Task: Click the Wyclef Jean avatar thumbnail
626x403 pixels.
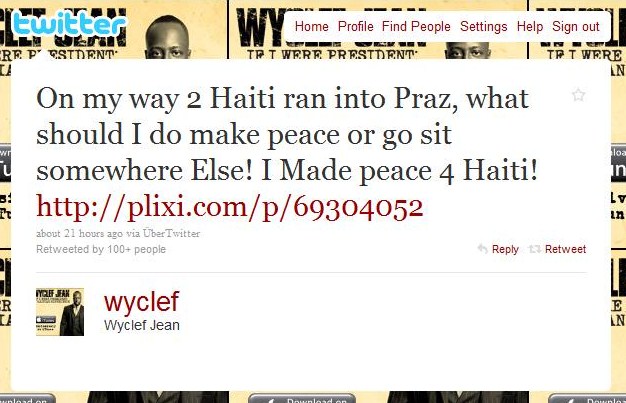Action: tap(60, 312)
